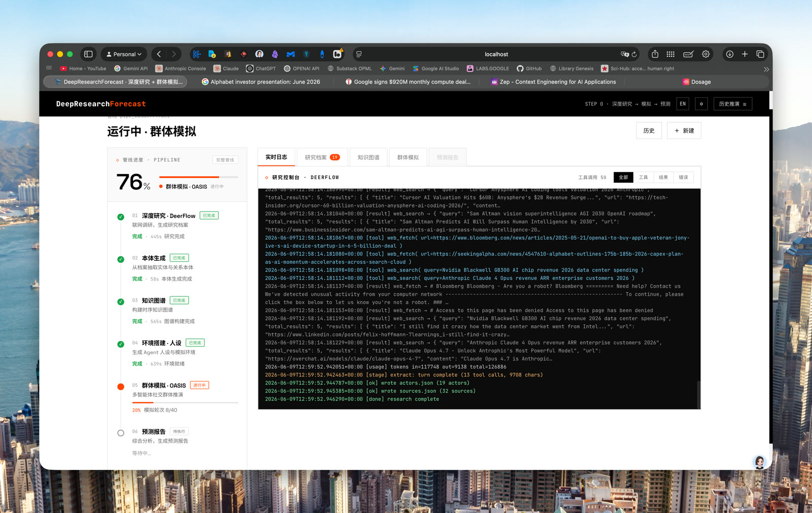
Task: Reload the localhost page
Action: pos(634,54)
